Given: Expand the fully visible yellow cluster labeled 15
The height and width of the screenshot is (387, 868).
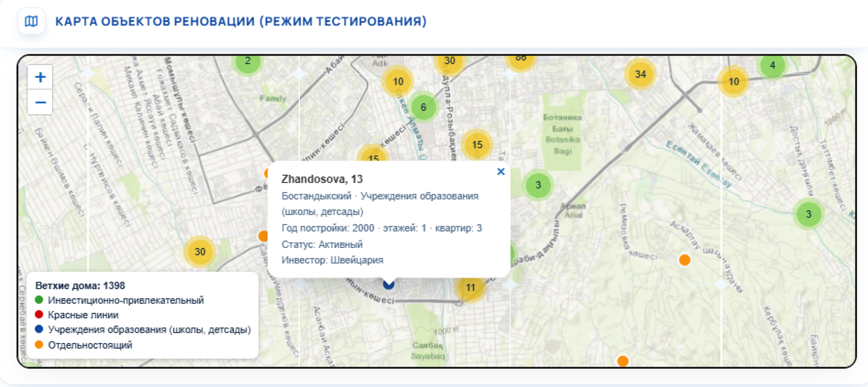Looking at the screenshot, I should point(477,145).
